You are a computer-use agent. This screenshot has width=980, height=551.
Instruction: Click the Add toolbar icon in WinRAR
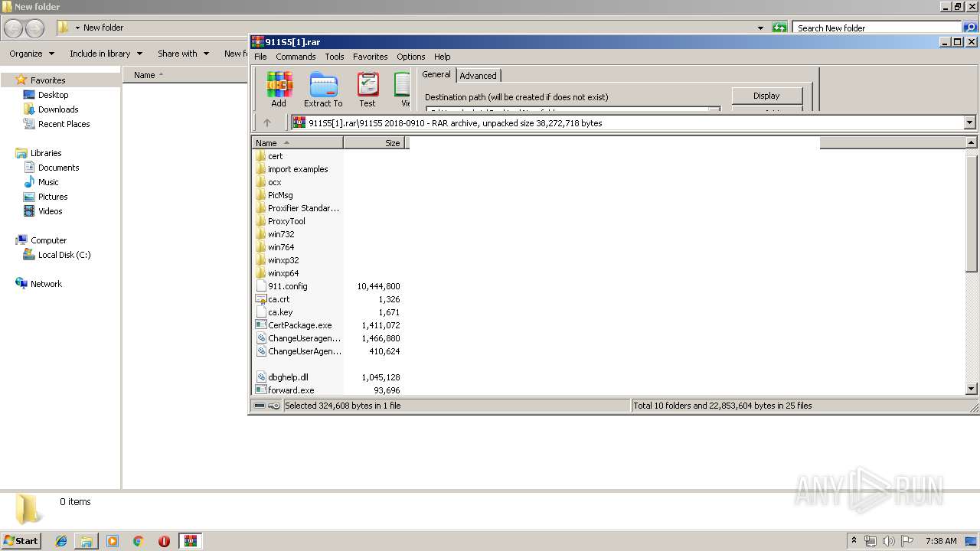point(279,90)
